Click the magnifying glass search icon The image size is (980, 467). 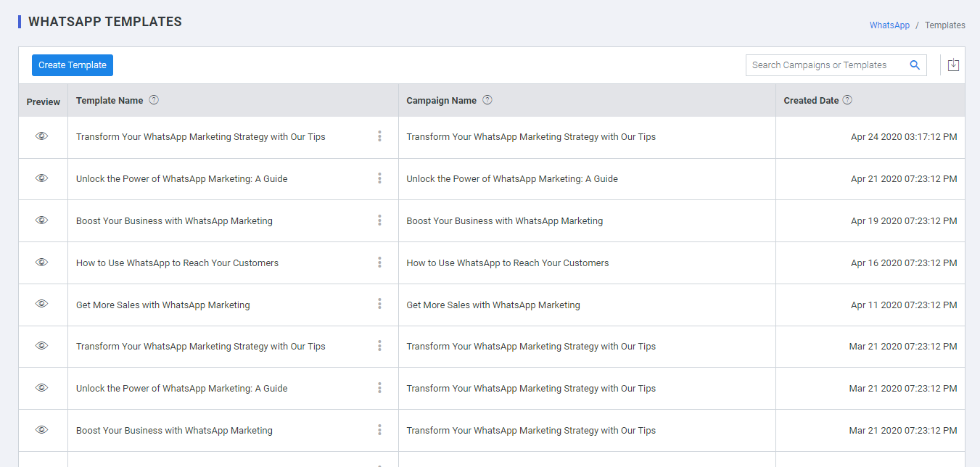point(915,65)
